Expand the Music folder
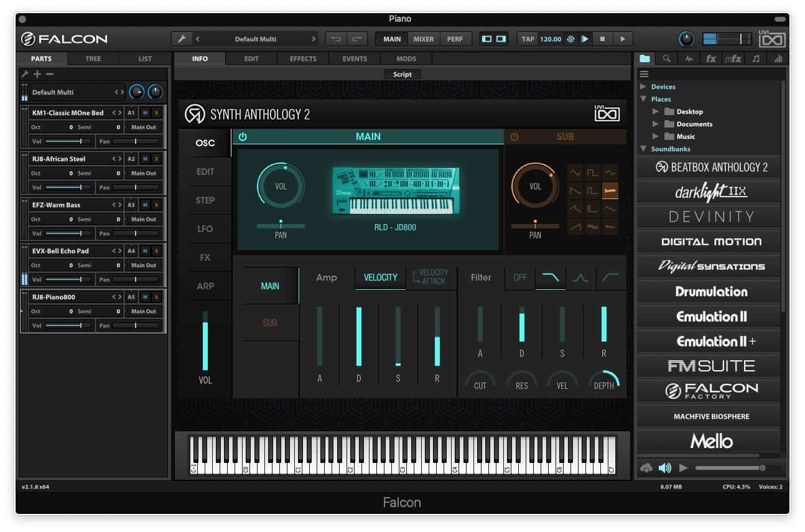This screenshot has width=805, height=532. [x=655, y=136]
